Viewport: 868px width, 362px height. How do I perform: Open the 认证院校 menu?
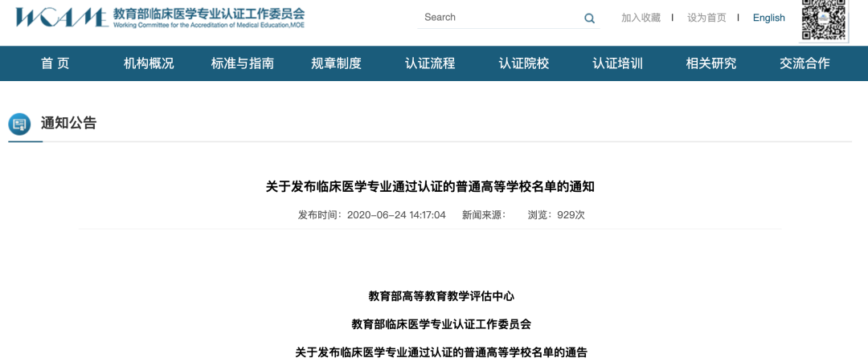pos(524,63)
